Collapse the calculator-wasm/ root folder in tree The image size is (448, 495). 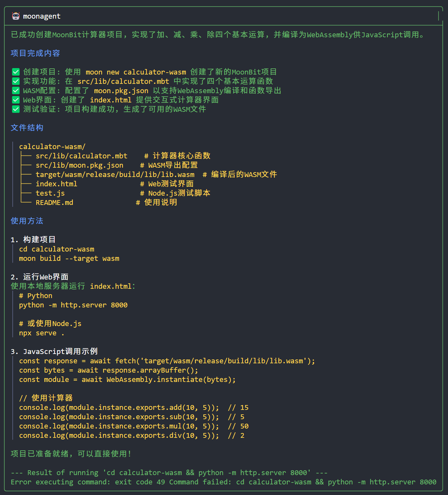pyautogui.click(x=52, y=147)
